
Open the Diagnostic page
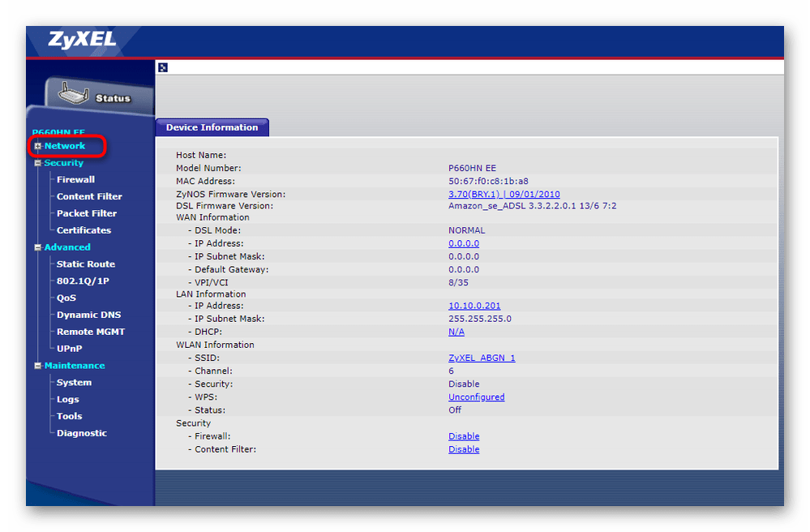81,433
